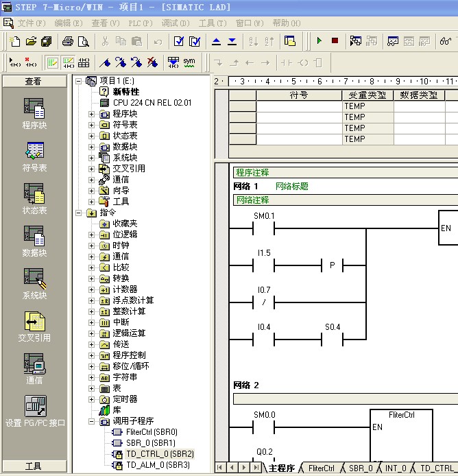Screen dimensions: 458x476
Task: Switch to the INT_0 editor tab
Action: pos(396,468)
